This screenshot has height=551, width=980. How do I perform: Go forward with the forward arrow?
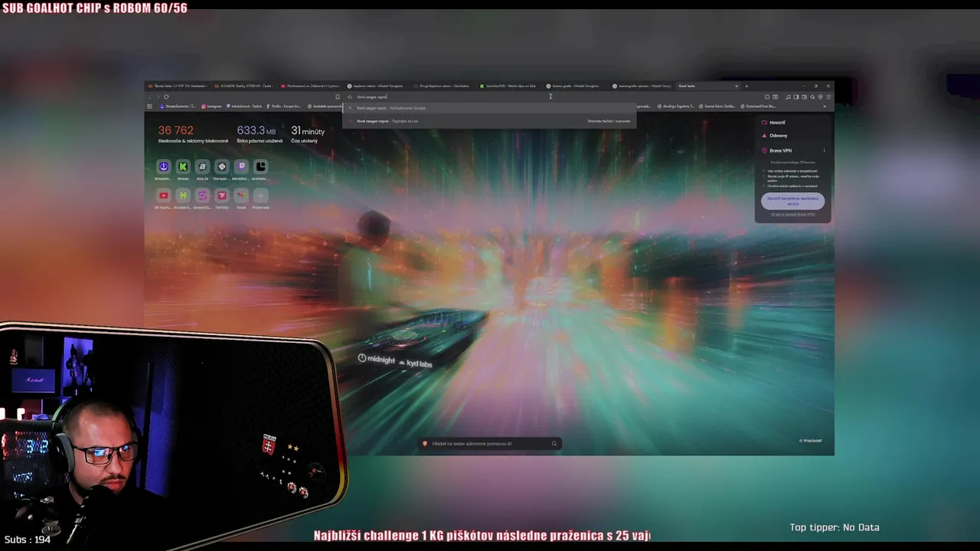pos(158,97)
